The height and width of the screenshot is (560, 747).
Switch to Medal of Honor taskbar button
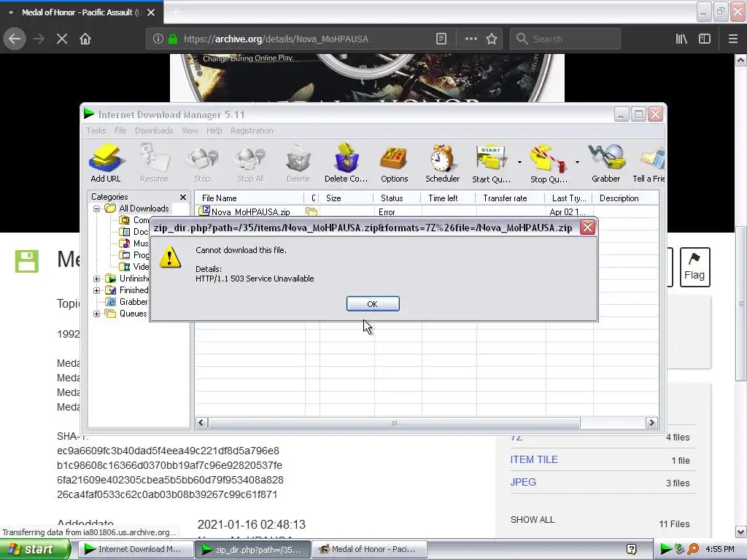coord(369,550)
